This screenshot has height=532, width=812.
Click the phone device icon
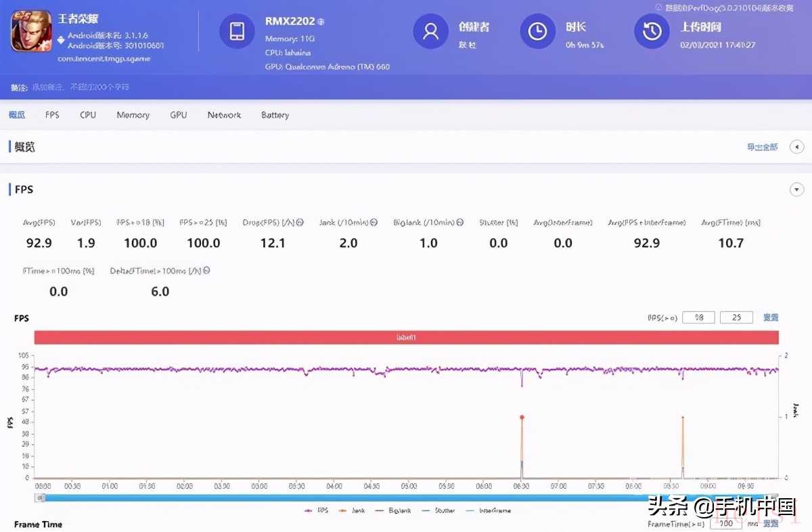237,31
